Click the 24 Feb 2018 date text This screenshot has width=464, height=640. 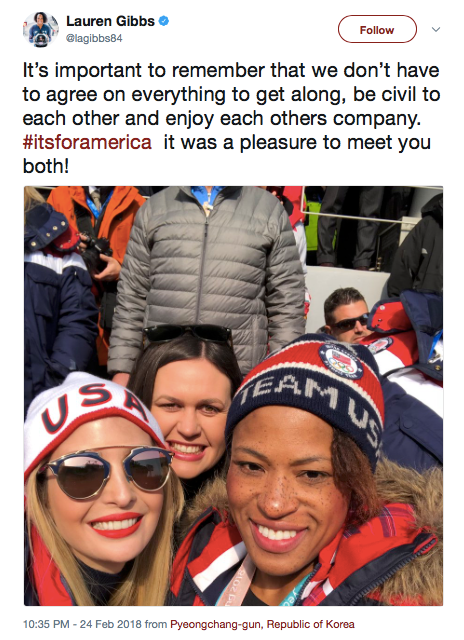(110, 624)
